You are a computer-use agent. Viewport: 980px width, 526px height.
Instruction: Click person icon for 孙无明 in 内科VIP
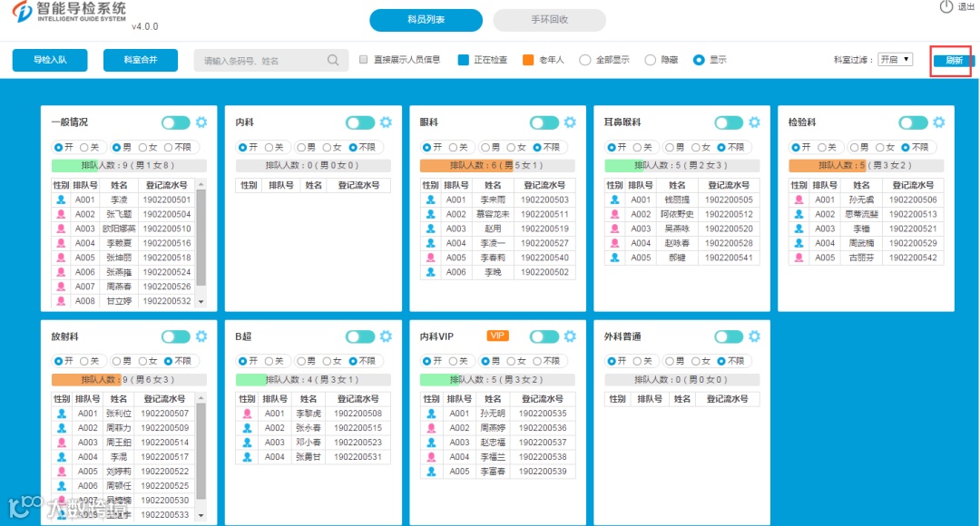point(431,414)
